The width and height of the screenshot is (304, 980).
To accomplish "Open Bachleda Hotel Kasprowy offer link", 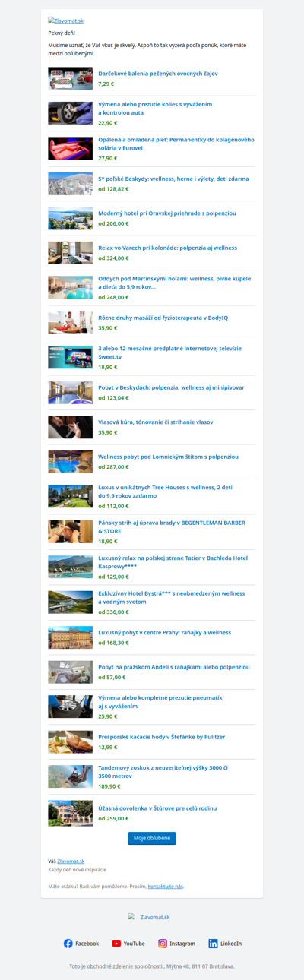I will 173,562.
